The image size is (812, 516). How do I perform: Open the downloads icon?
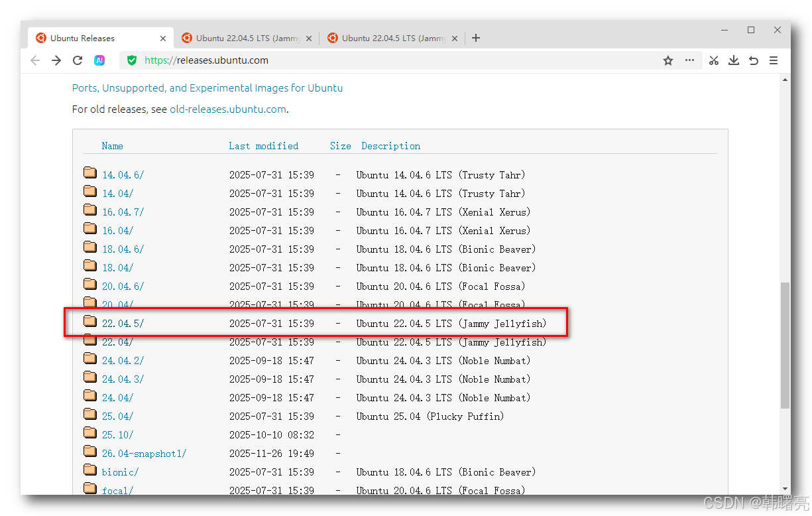pyautogui.click(x=734, y=60)
